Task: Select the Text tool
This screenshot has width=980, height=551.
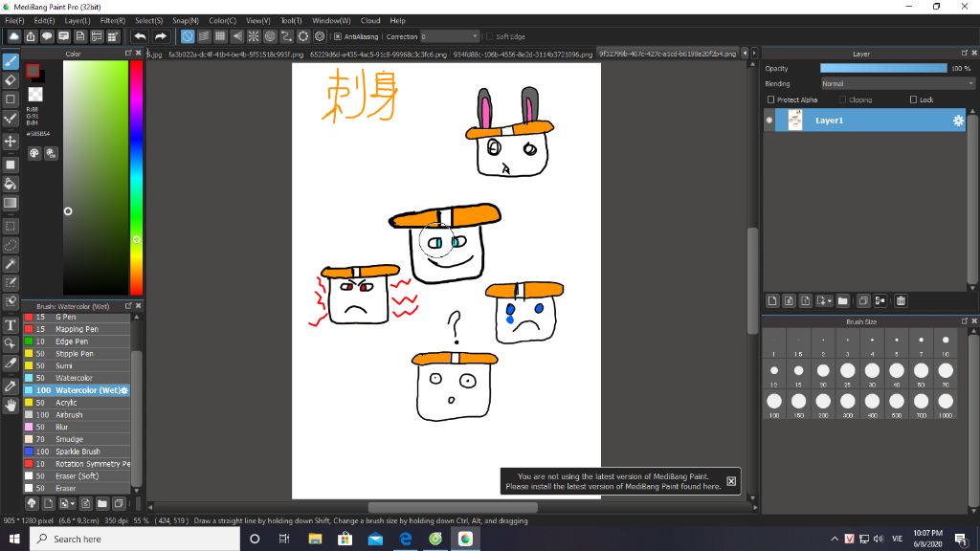Action: click(11, 325)
